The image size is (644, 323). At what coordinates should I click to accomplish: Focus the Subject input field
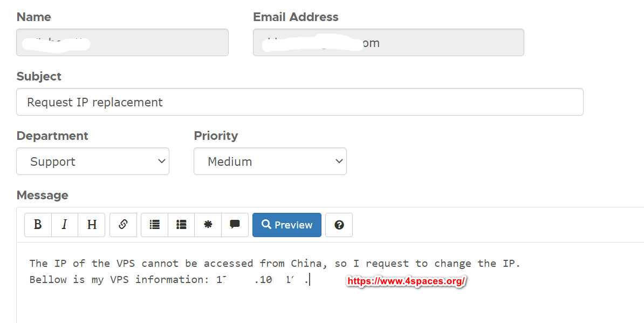(x=299, y=102)
